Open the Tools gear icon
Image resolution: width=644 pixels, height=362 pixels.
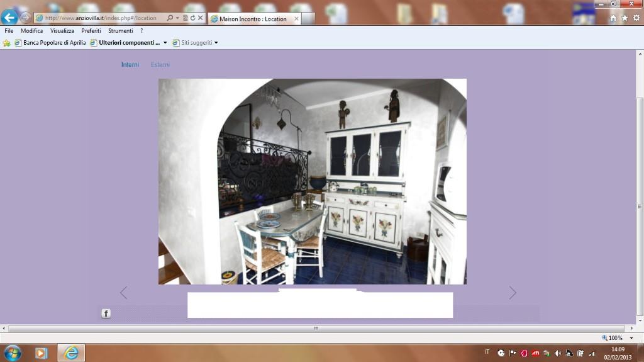click(636, 18)
